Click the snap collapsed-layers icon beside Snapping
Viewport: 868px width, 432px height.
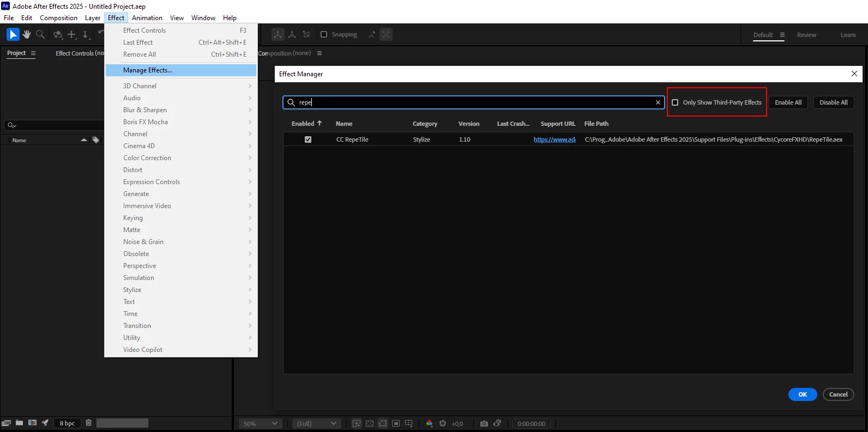coord(371,34)
